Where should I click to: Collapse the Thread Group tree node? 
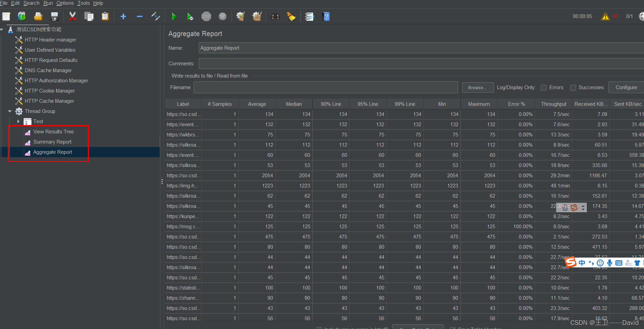10,111
